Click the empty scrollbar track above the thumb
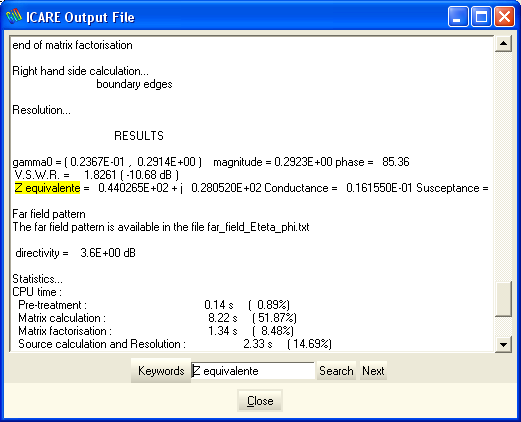The width and height of the screenshot is (521, 422). point(503,167)
